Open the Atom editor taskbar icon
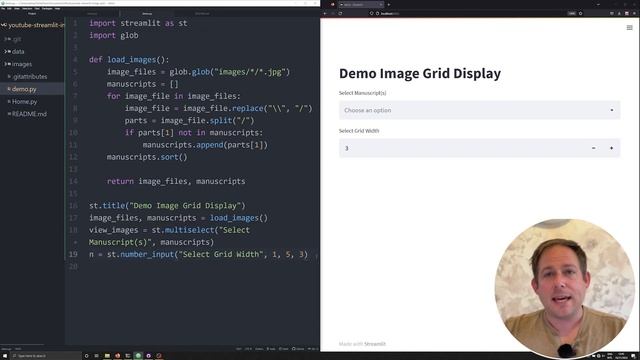The width and height of the screenshot is (640, 360). click(x=138, y=356)
